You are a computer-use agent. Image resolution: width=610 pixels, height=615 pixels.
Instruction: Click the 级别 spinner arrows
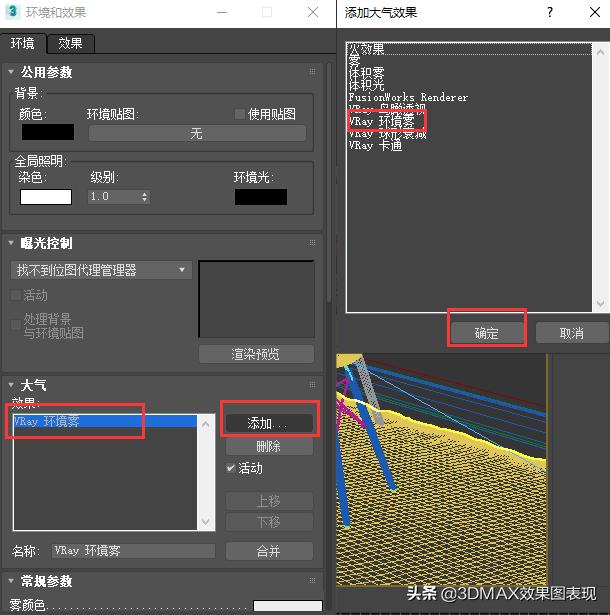click(x=145, y=197)
